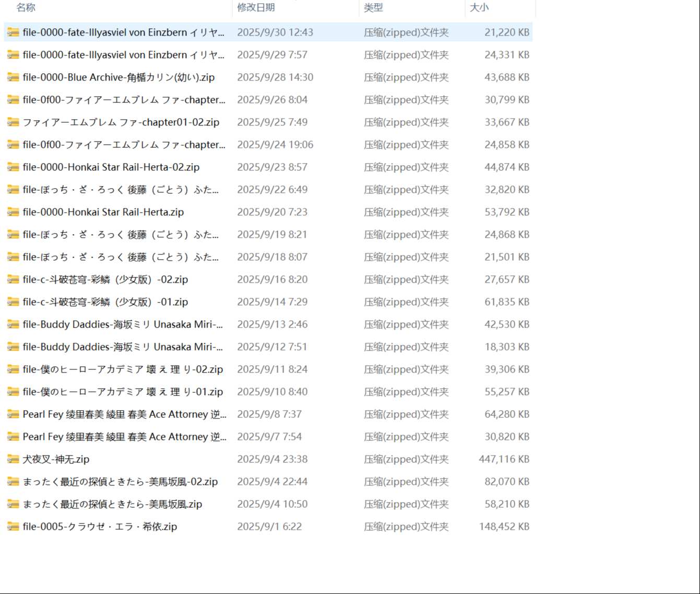Viewport: 700px width, 594px height.
Task: Click type cell in the 2025/9/7 7:54 row
Action: [x=406, y=437]
